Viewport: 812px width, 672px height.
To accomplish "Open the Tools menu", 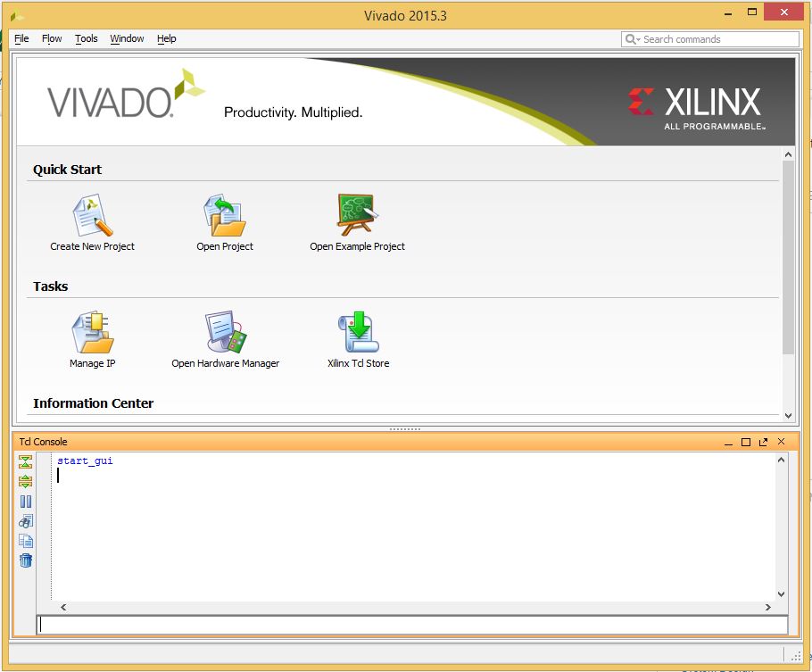I will [x=86, y=39].
